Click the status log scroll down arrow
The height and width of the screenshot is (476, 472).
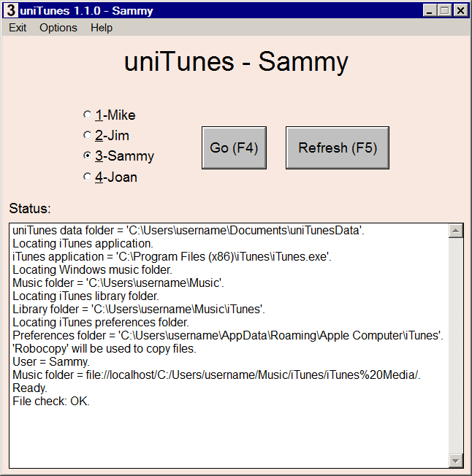coord(456,461)
